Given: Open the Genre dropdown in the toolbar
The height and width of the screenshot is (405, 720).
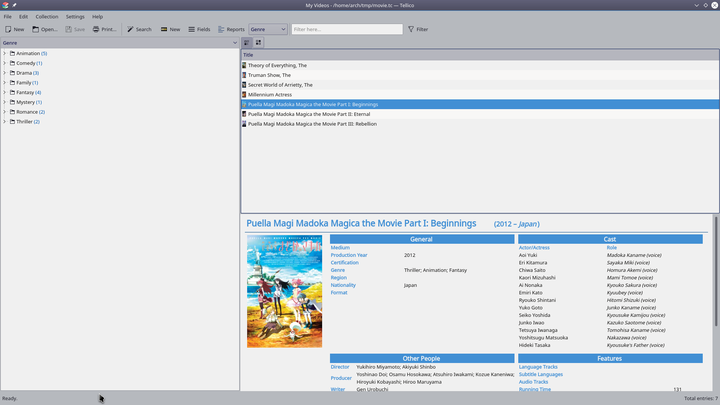Looking at the screenshot, I should [x=268, y=29].
